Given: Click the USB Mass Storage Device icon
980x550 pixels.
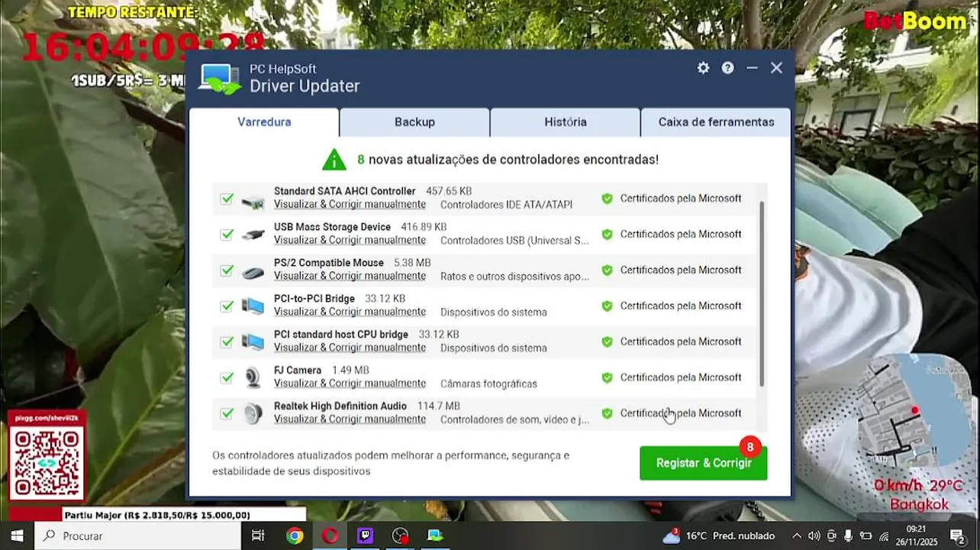Looking at the screenshot, I should coord(253,235).
